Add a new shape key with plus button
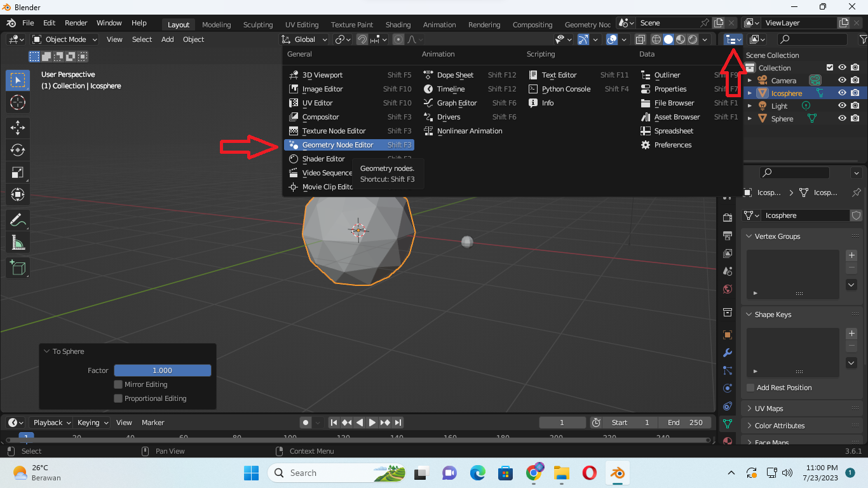 [x=851, y=334]
